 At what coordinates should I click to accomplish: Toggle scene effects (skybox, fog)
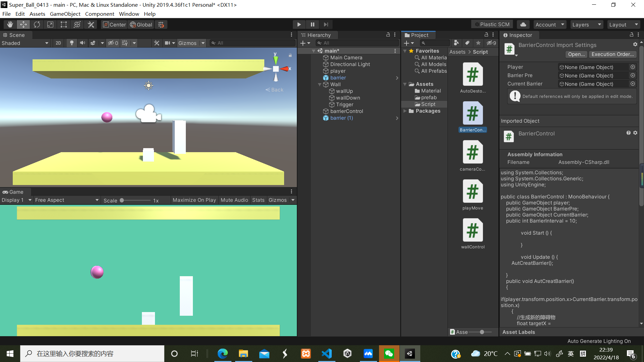pyautogui.click(x=93, y=43)
